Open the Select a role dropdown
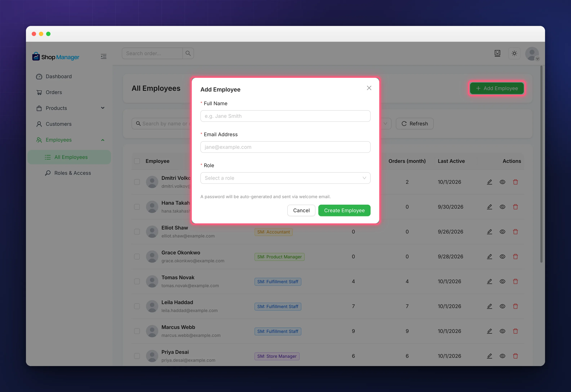The width and height of the screenshot is (571, 392). [x=285, y=178]
